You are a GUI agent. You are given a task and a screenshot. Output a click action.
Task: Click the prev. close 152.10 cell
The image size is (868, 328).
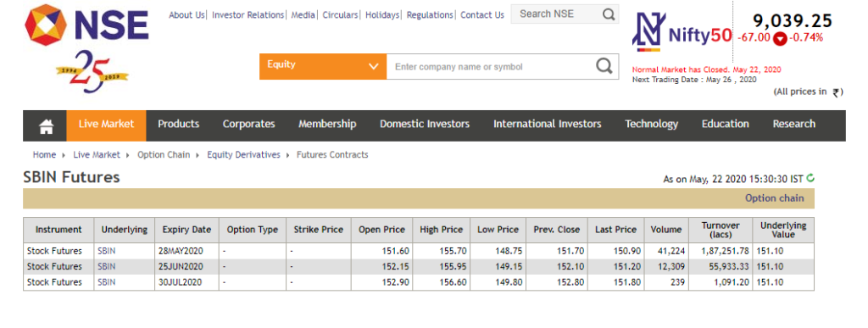point(557,266)
